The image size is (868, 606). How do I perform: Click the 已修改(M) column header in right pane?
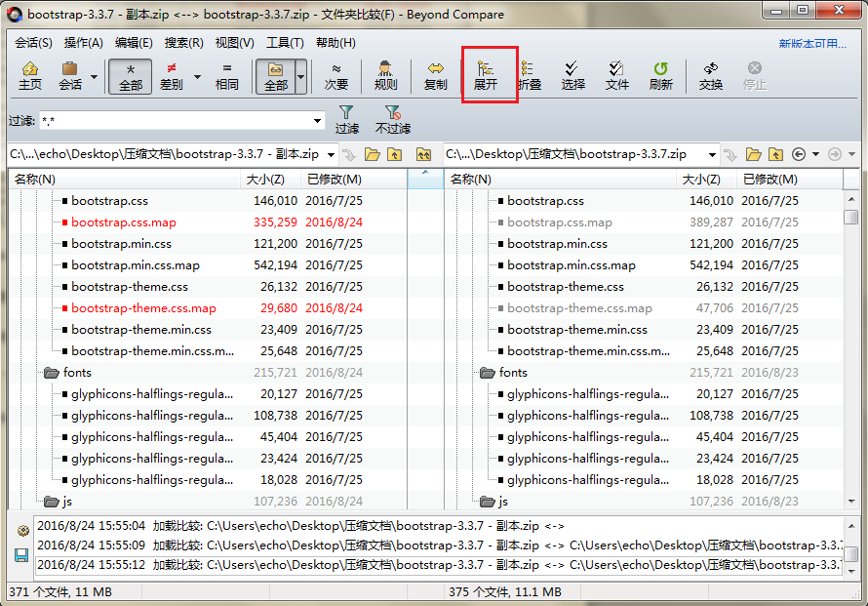click(769, 180)
